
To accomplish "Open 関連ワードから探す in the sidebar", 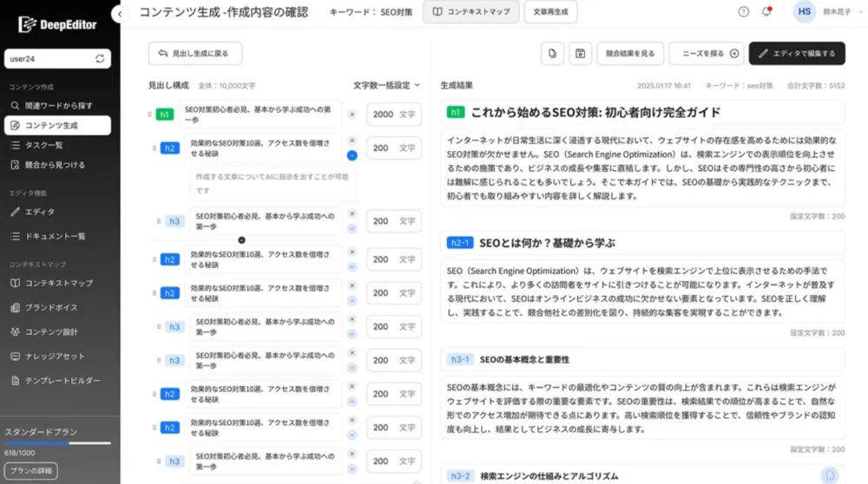I will pyautogui.click(x=57, y=105).
